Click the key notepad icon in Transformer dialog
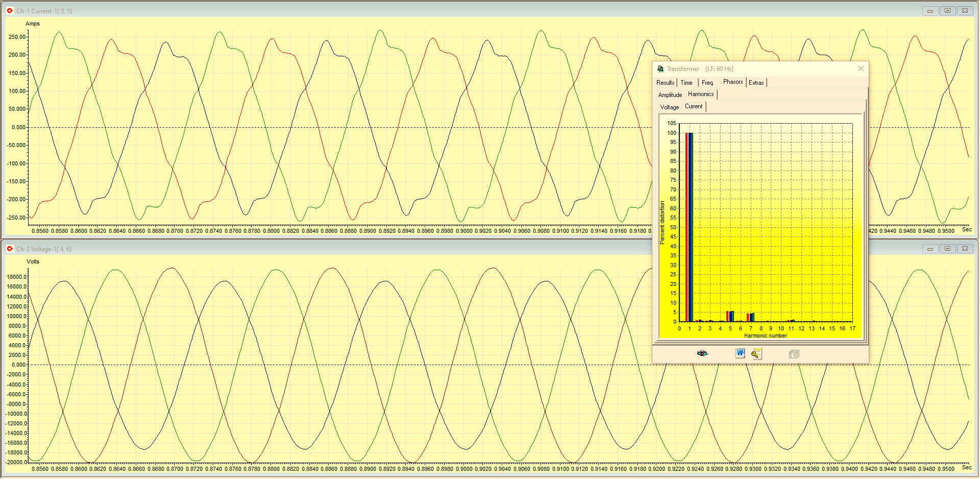 (756, 354)
